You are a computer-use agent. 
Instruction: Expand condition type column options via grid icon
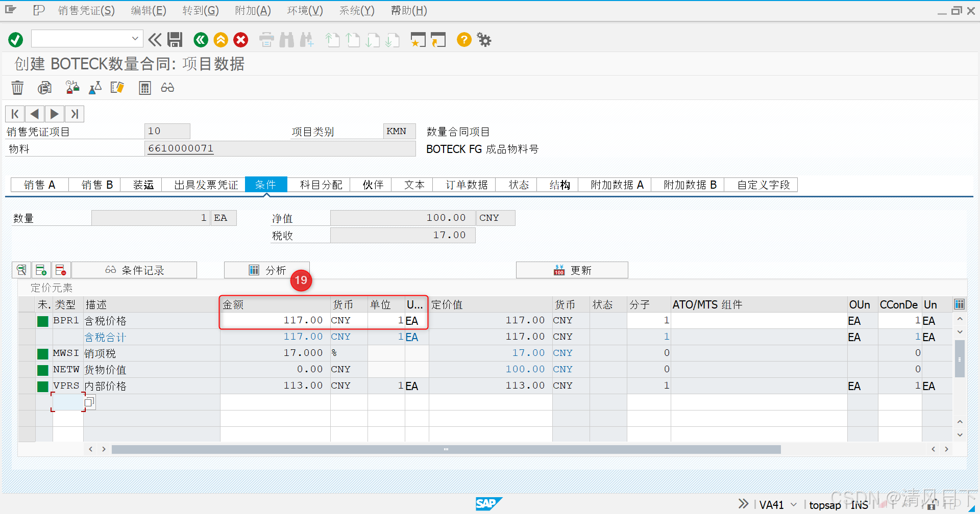click(959, 304)
